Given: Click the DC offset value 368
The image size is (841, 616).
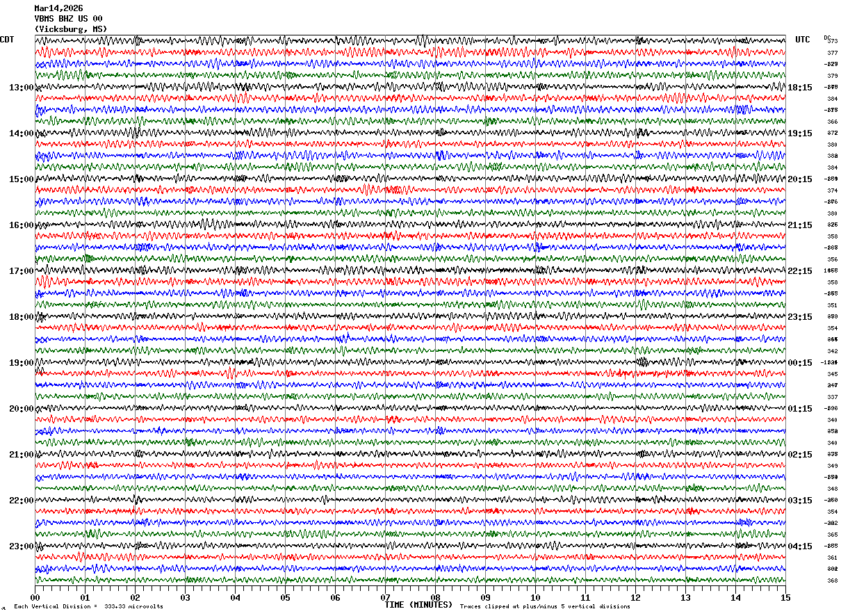Looking at the screenshot, I should pyautogui.click(x=832, y=581).
